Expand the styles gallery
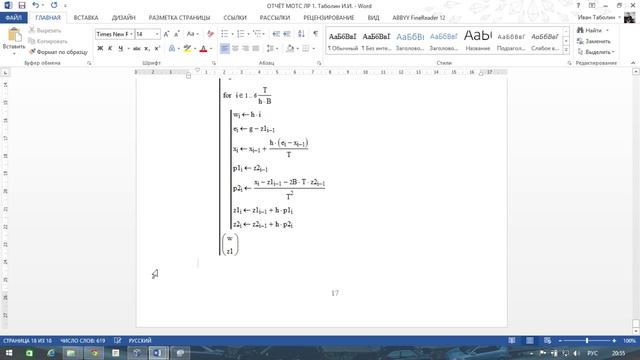Viewport: 640px width, 360px height. click(566, 50)
